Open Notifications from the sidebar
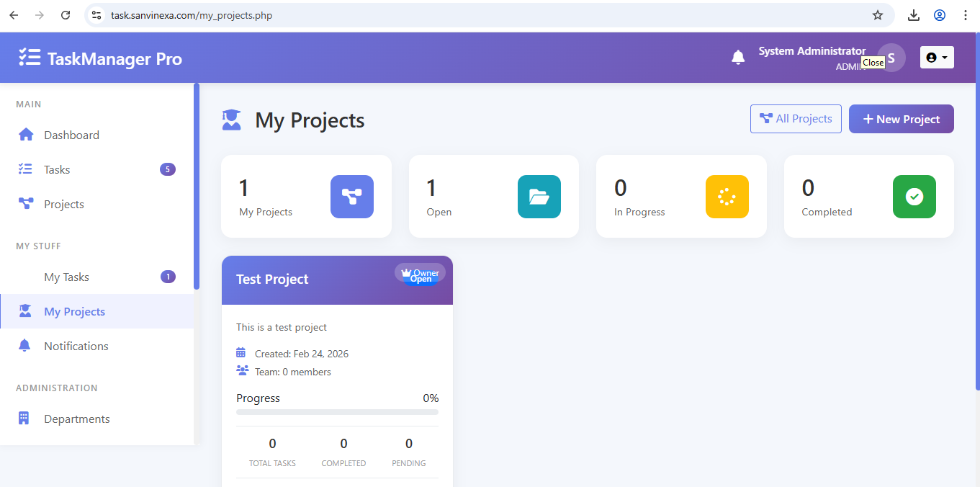This screenshot has height=487, width=980. (x=76, y=346)
